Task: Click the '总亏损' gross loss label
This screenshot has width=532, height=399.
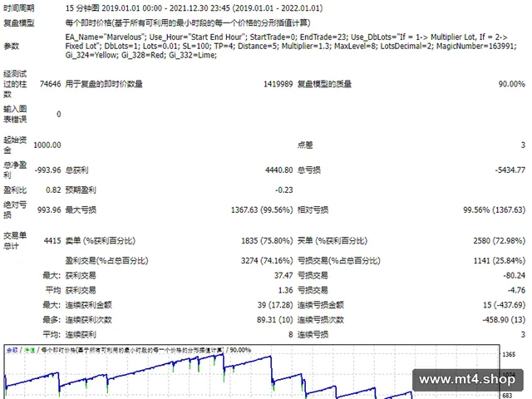Action: coord(309,170)
